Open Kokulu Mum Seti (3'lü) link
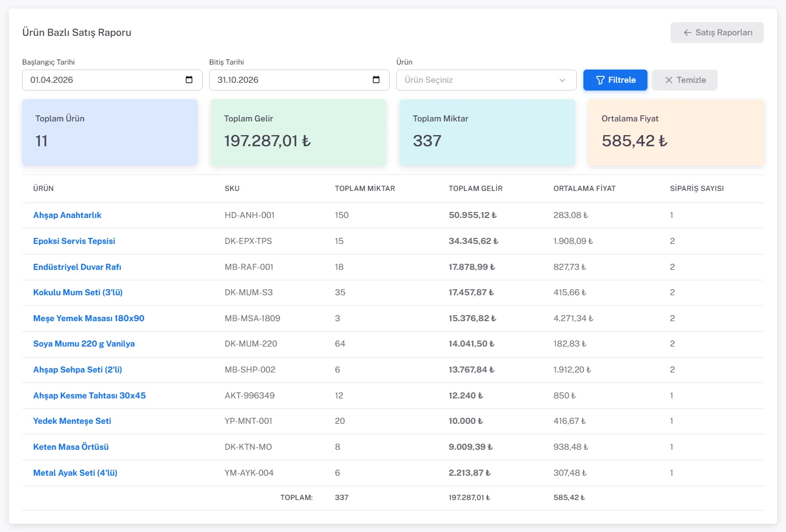Image resolution: width=786 pixels, height=532 pixels. pyautogui.click(x=78, y=292)
